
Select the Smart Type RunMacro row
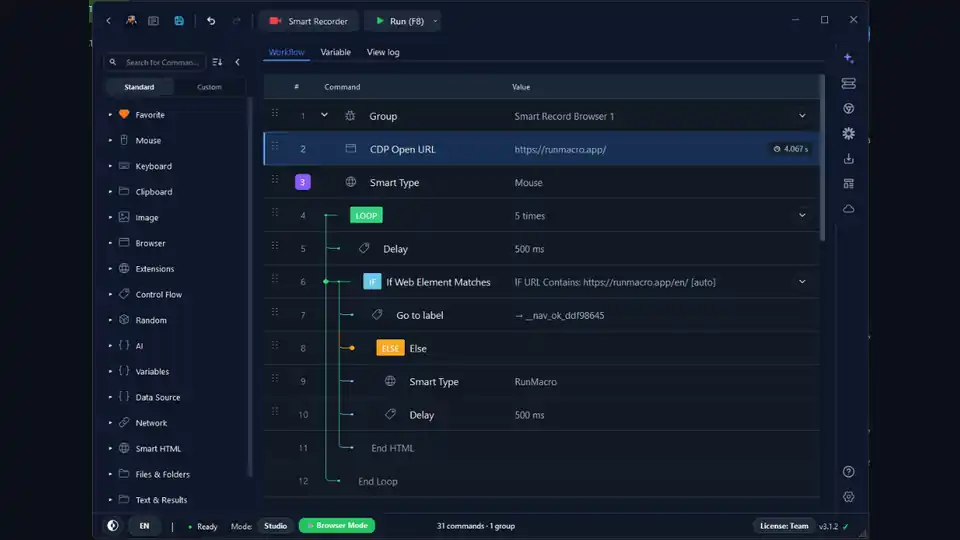[x=541, y=381]
